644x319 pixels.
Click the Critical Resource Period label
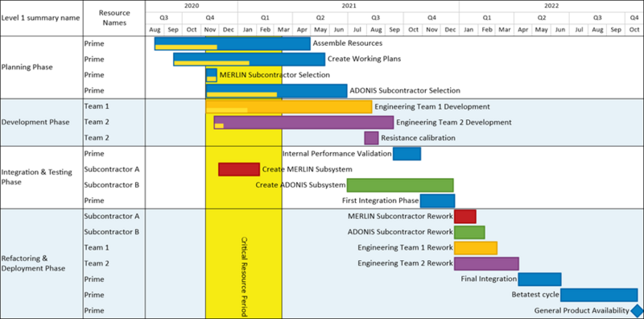click(x=244, y=276)
